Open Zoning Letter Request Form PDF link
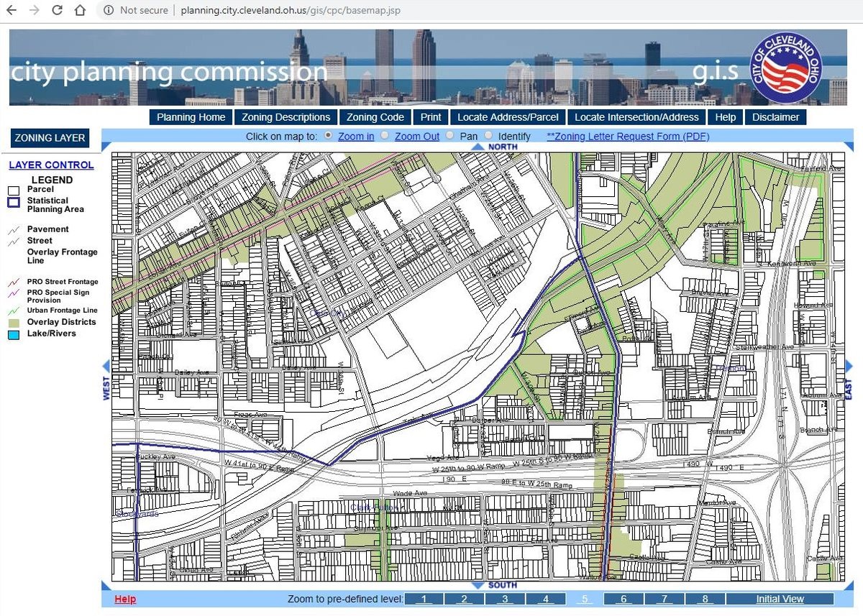 pos(628,136)
